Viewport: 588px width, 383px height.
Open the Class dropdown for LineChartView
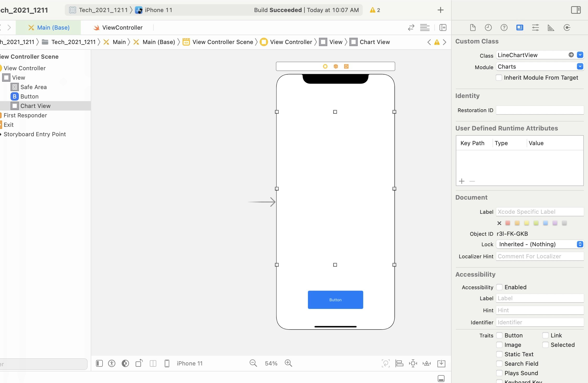pyautogui.click(x=580, y=55)
